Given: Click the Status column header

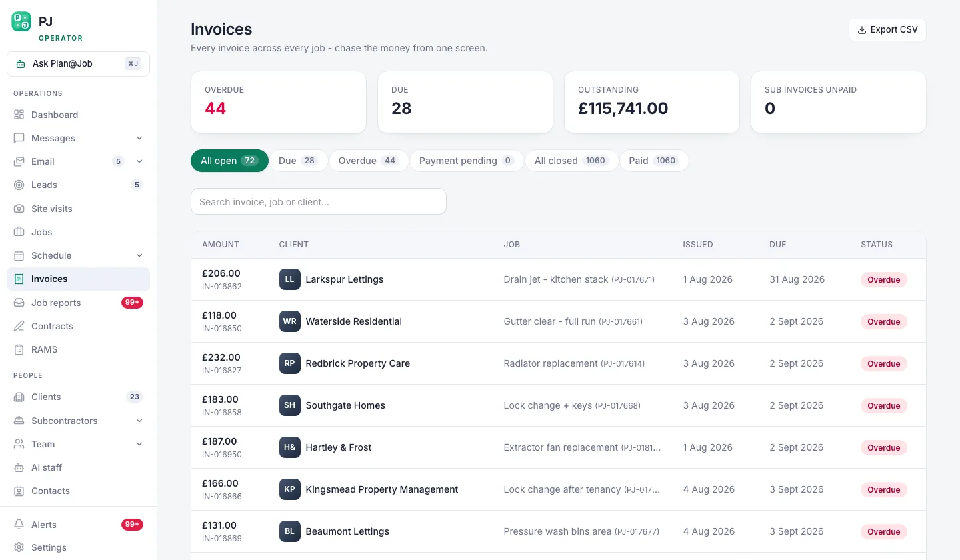Looking at the screenshot, I should (877, 245).
